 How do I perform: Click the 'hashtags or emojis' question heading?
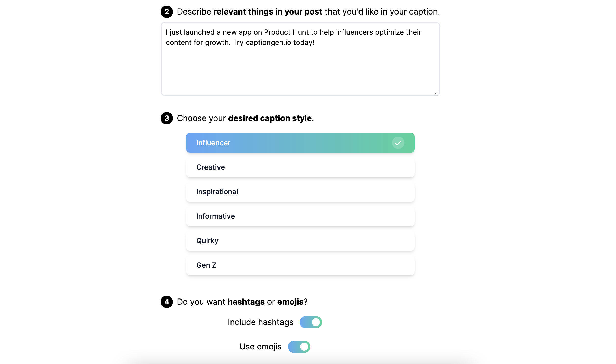pos(266,302)
